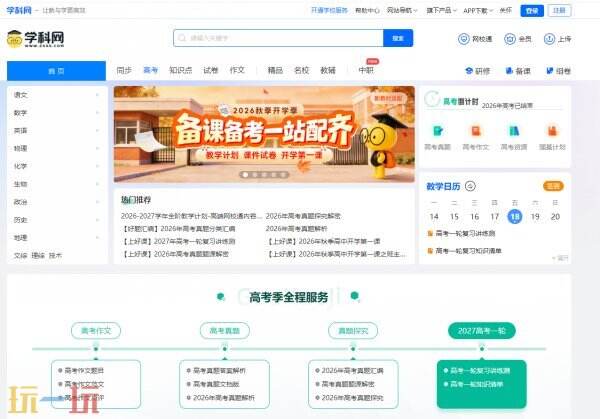Select date 15 in the calendar
The width and height of the screenshot is (600, 419).
454,217
